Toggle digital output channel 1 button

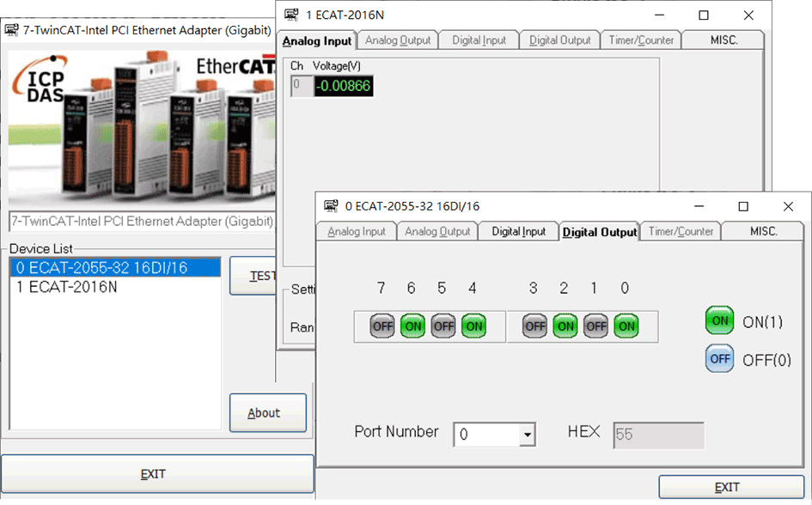coord(596,326)
